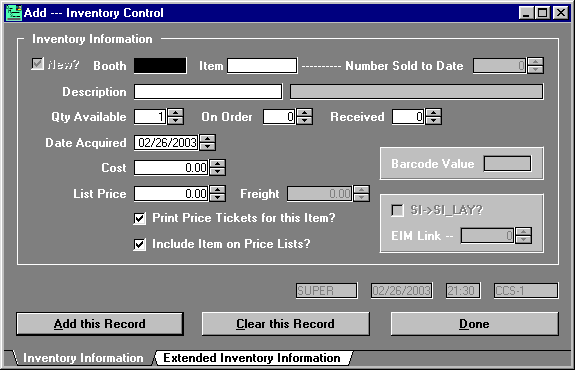
Task: Decrease Qty Available with down arrow
Action: point(176,121)
